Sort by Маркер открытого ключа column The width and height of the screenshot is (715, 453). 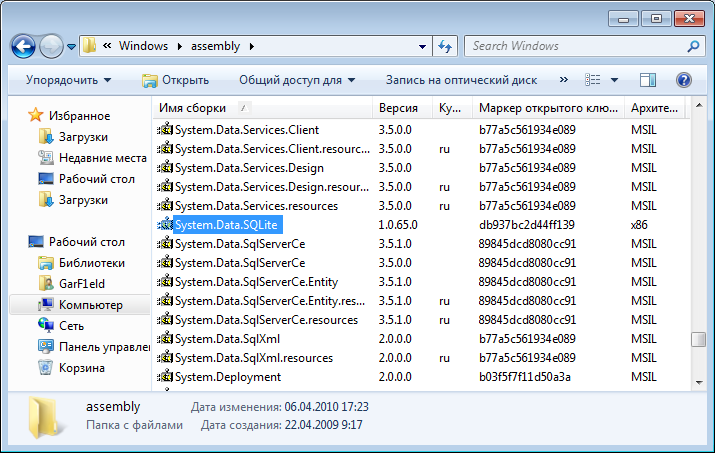(x=549, y=108)
